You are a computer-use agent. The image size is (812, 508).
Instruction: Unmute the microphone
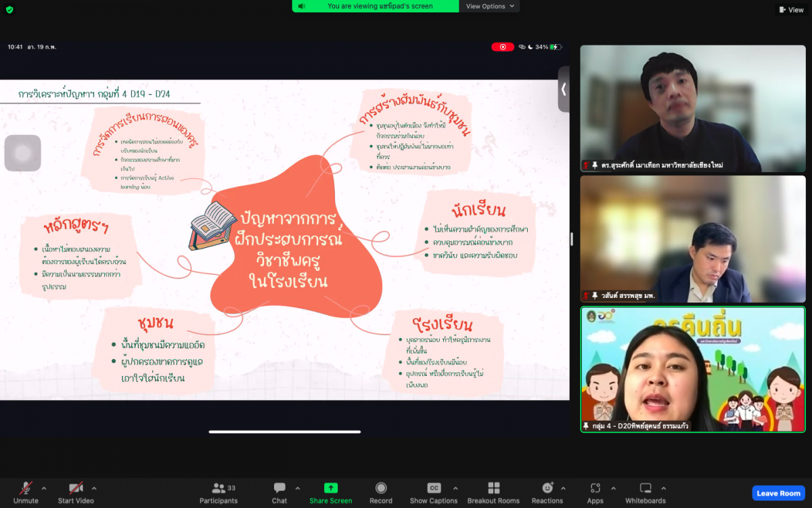pyautogui.click(x=26, y=492)
